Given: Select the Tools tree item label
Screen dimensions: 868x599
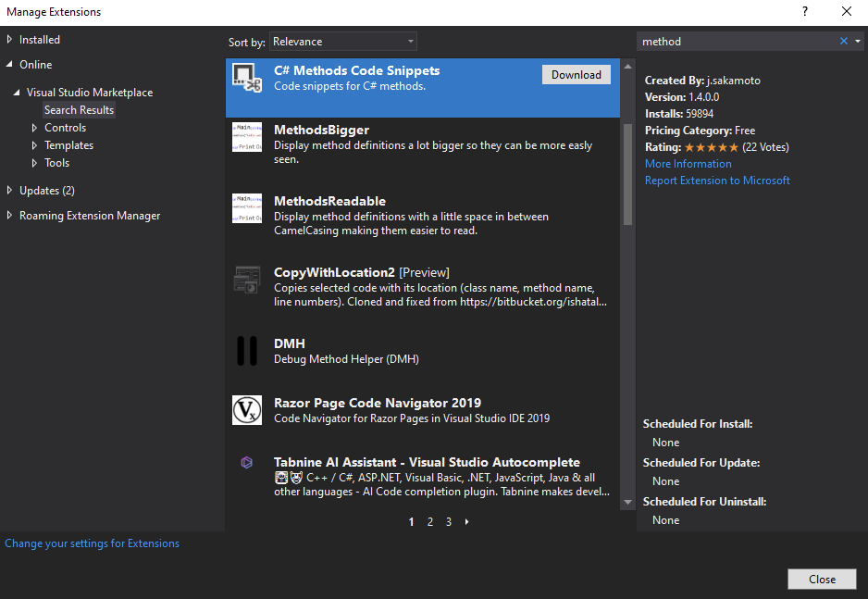Looking at the screenshot, I should coord(57,163).
